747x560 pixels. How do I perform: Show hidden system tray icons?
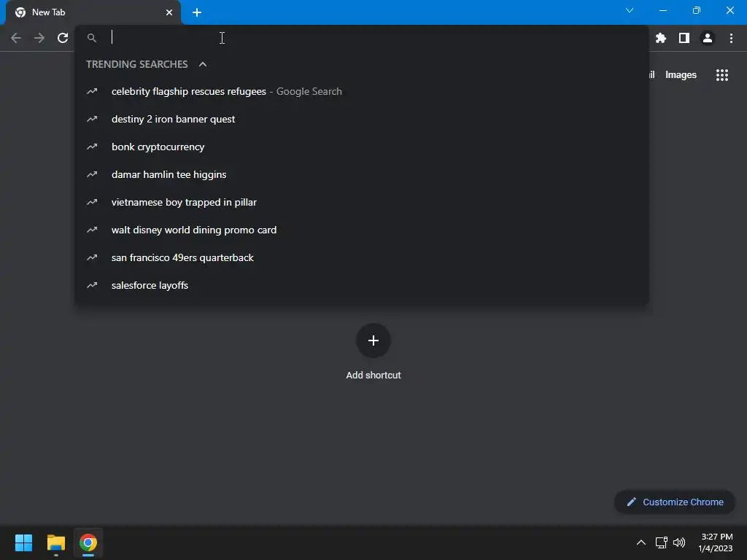641,542
